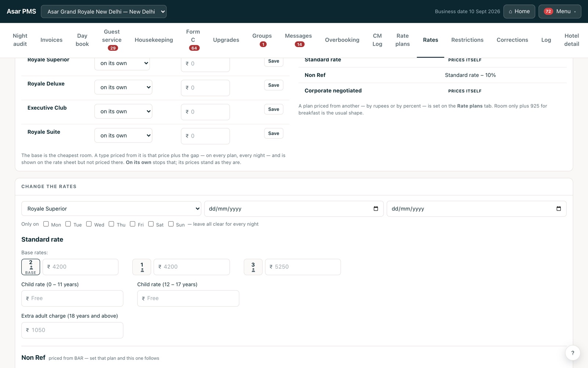Tick the Tue checkbox
The height and width of the screenshot is (368, 588).
click(68, 224)
